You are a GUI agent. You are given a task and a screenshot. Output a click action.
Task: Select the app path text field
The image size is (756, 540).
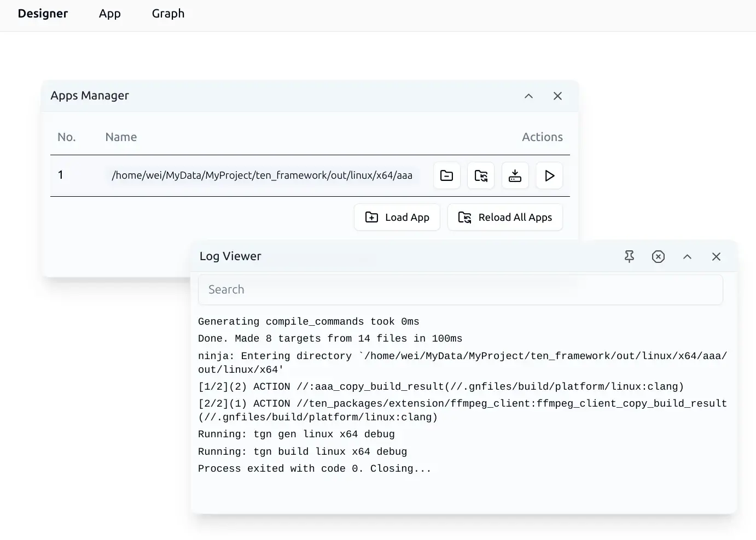coord(263,175)
